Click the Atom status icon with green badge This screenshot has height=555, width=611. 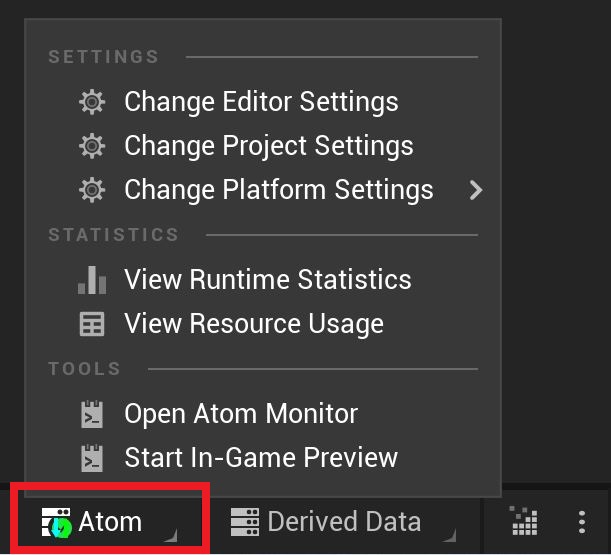[x=57, y=523]
